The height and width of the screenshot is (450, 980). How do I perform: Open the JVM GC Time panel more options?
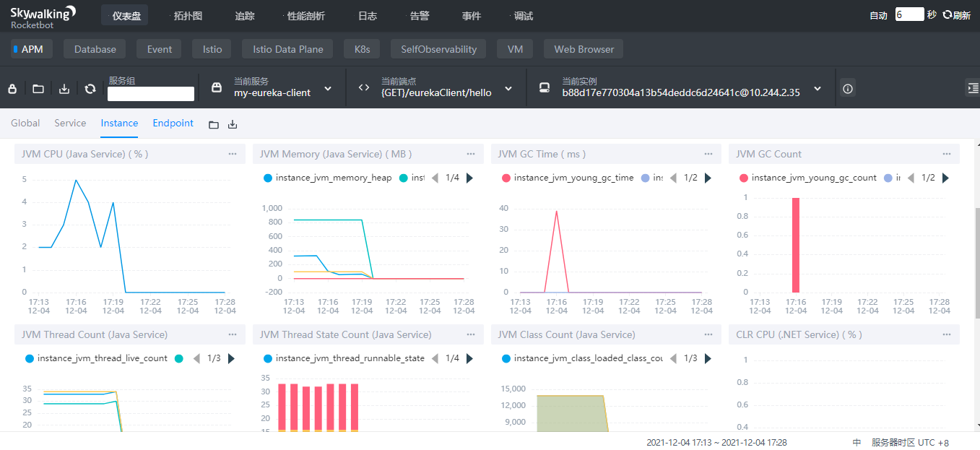pyautogui.click(x=708, y=154)
